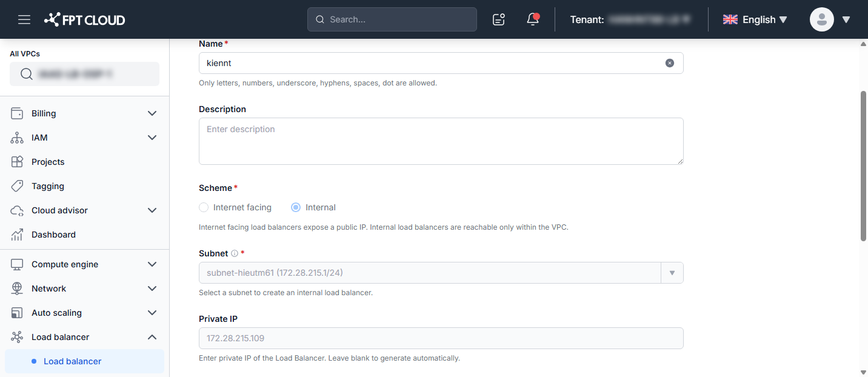Expand the Compute engine chevron
This screenshot has width=868, height=377.
coord(152,264)
